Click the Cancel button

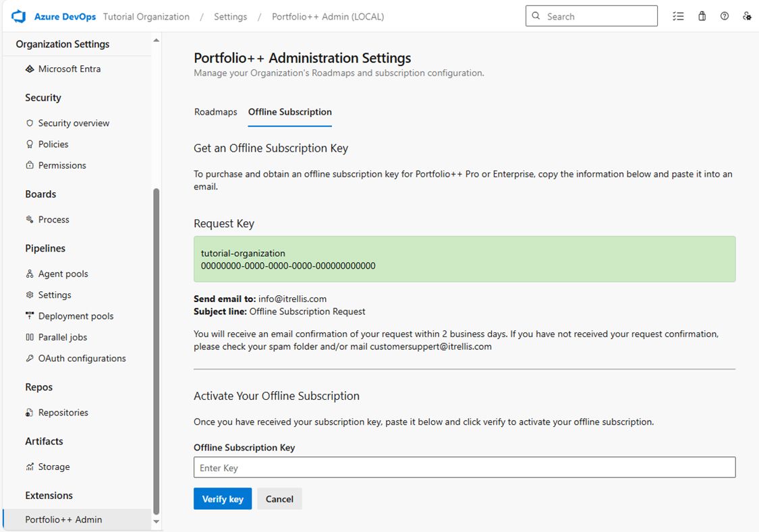coord(279,499)
